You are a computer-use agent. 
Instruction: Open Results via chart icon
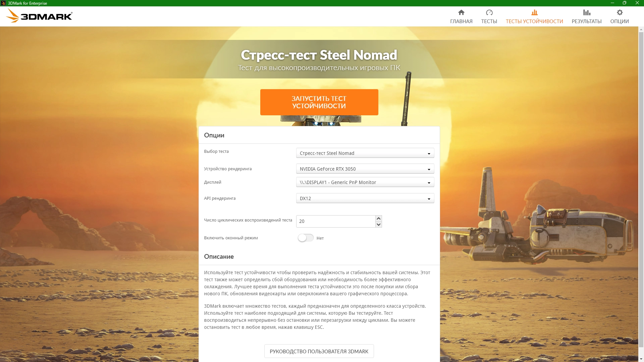[x=586, y=12]
